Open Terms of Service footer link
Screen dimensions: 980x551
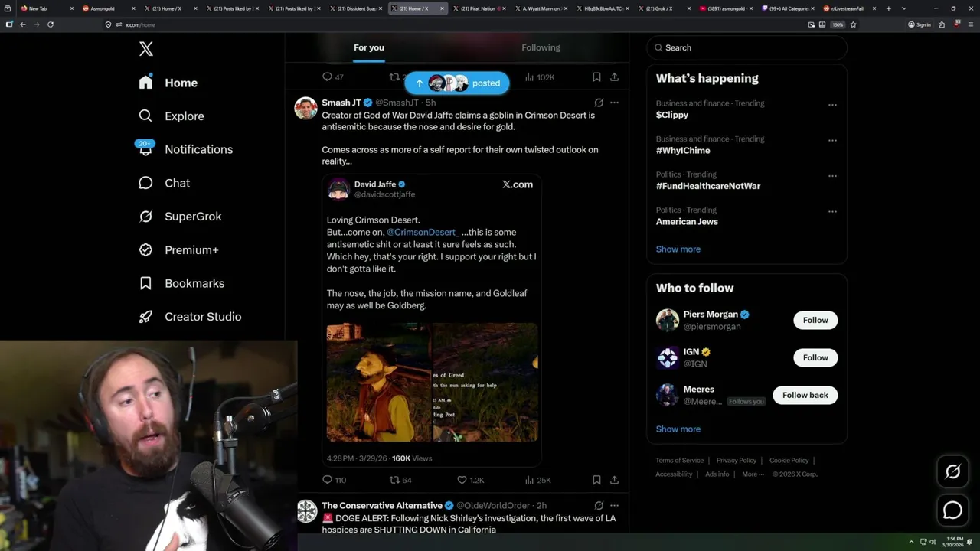pos(679,461)
